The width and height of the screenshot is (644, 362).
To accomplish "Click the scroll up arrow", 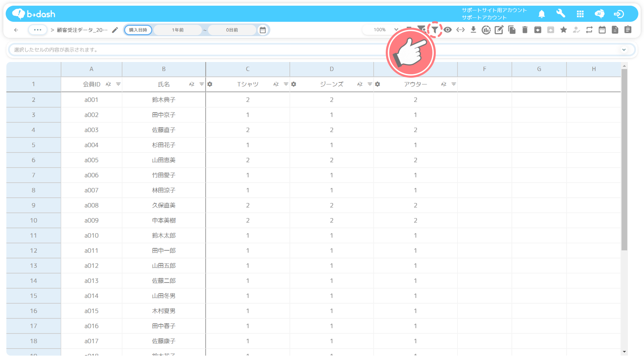I will (x=624, y=66).
